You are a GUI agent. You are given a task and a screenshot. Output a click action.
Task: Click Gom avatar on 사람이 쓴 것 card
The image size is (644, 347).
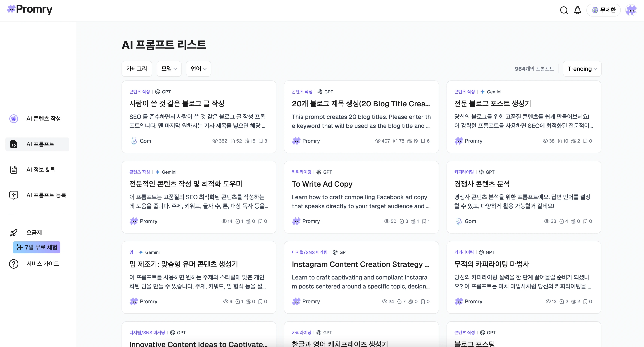point(134,141)
